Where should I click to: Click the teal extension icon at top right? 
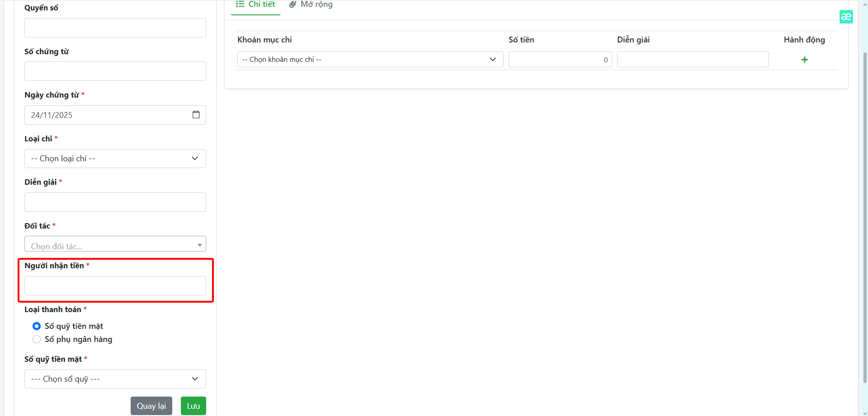[846, 17]
